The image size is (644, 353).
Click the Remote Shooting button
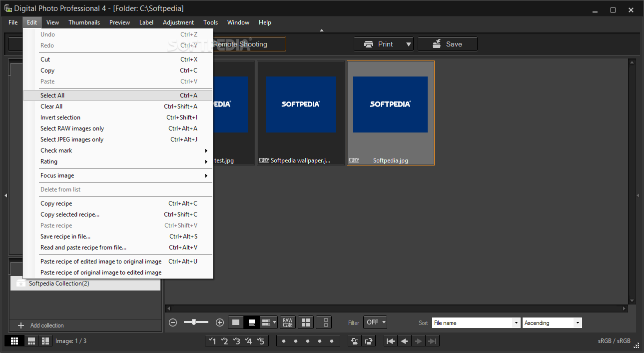click(249, 44)
